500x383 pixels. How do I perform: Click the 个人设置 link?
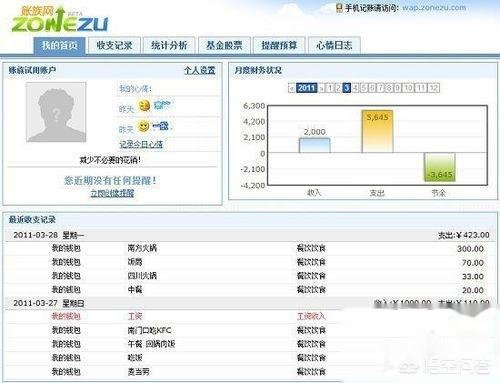click(200, 70)
